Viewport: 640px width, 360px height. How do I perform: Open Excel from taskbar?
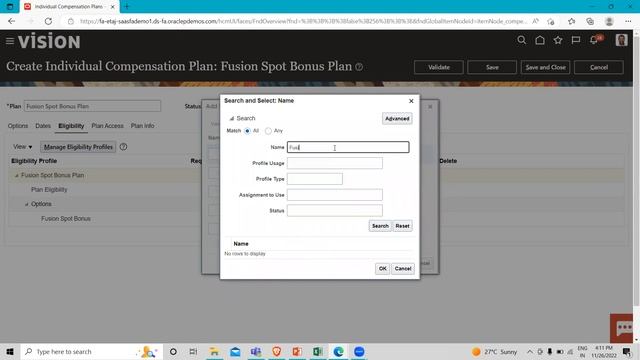[x=318, y=351]
